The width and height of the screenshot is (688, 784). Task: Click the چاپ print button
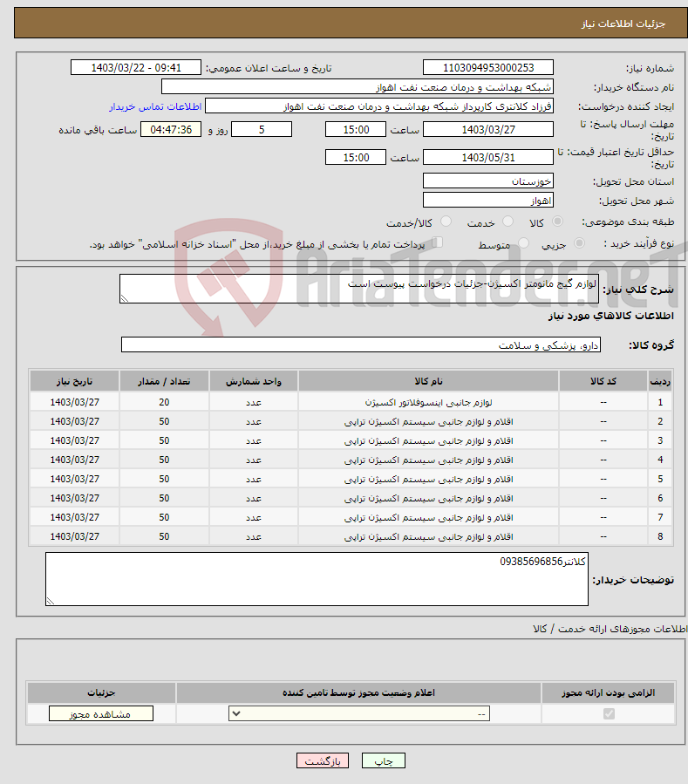384,761
